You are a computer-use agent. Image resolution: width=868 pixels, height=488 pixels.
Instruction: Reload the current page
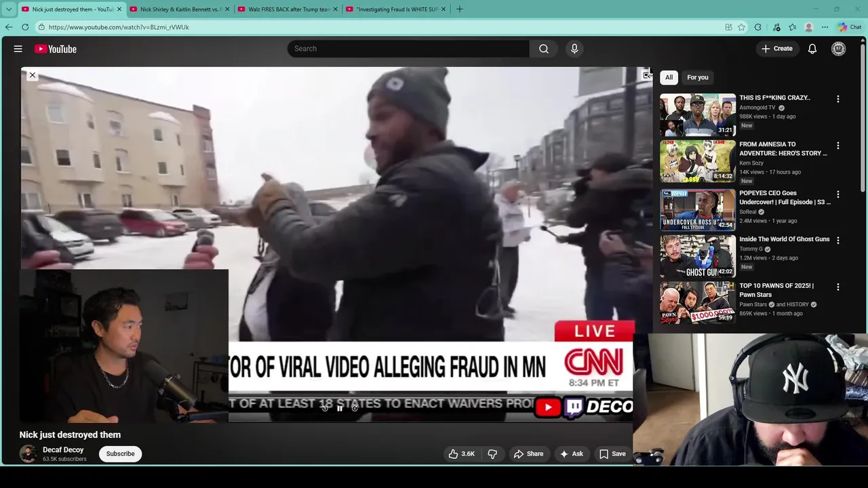coord(25,27)
